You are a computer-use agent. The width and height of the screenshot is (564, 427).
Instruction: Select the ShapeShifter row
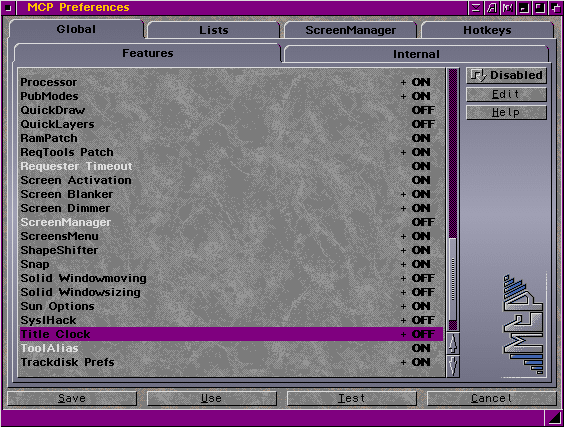(x=231, y=251)
